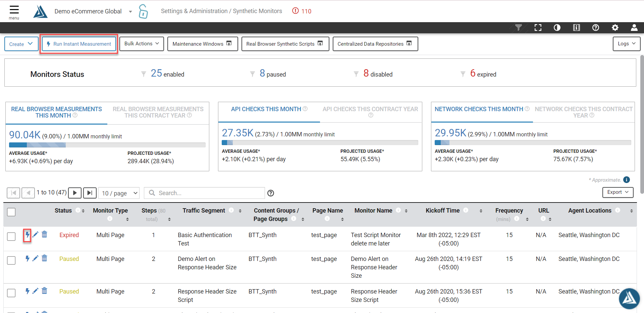This screenshot has width=644, height=313.
Task: Check the select-all checkbox in table header
Action: pos(11,212)
